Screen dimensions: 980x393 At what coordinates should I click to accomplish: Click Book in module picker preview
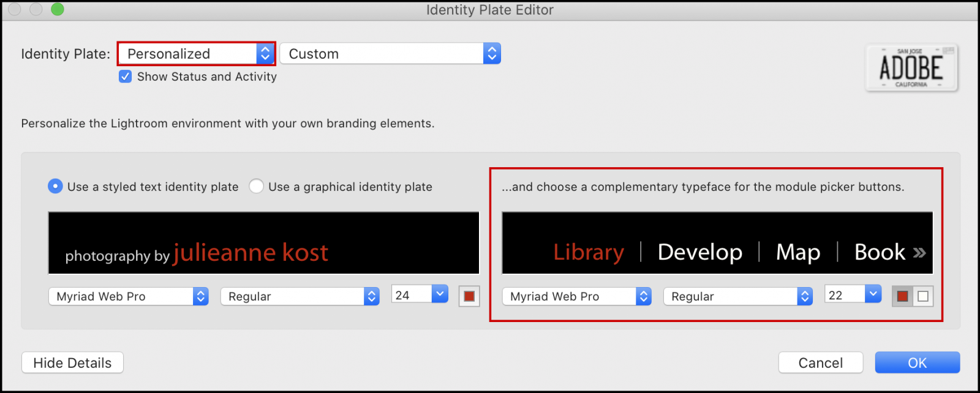pos(880,252)
